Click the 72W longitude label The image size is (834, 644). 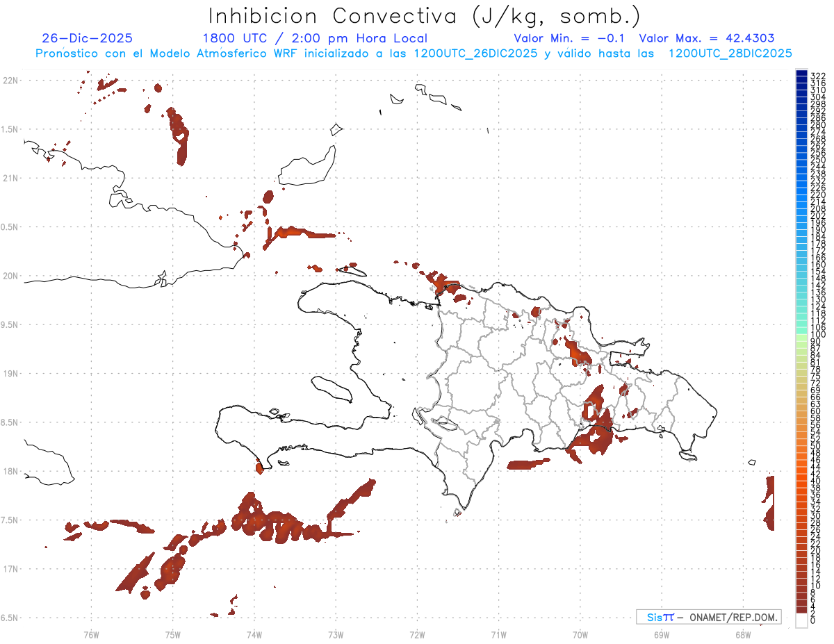(417, 634)
